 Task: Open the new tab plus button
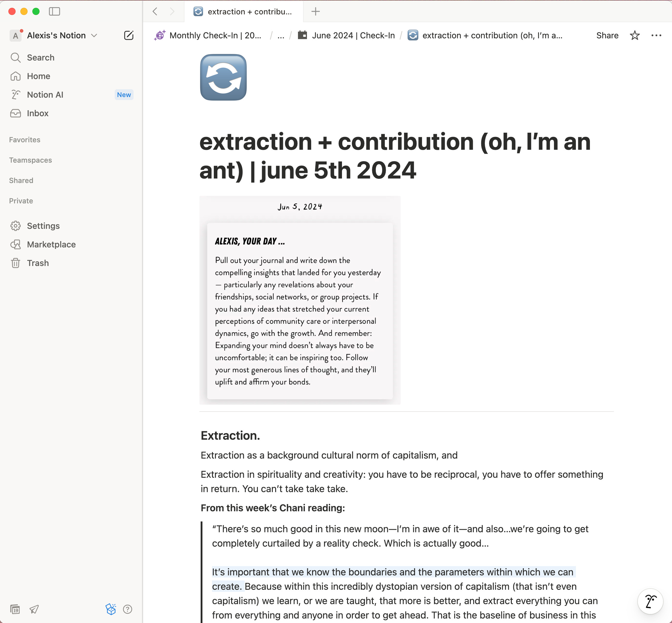coord(315,11)
